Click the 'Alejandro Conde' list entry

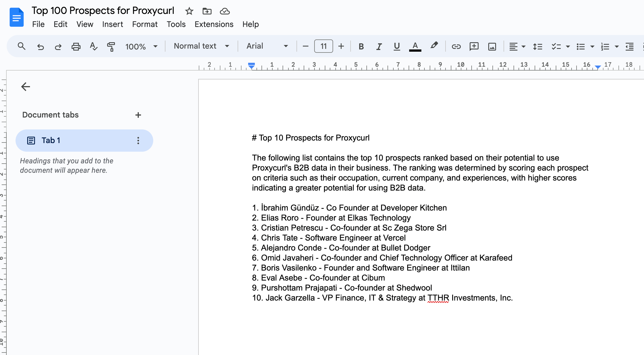coord(341,248)
